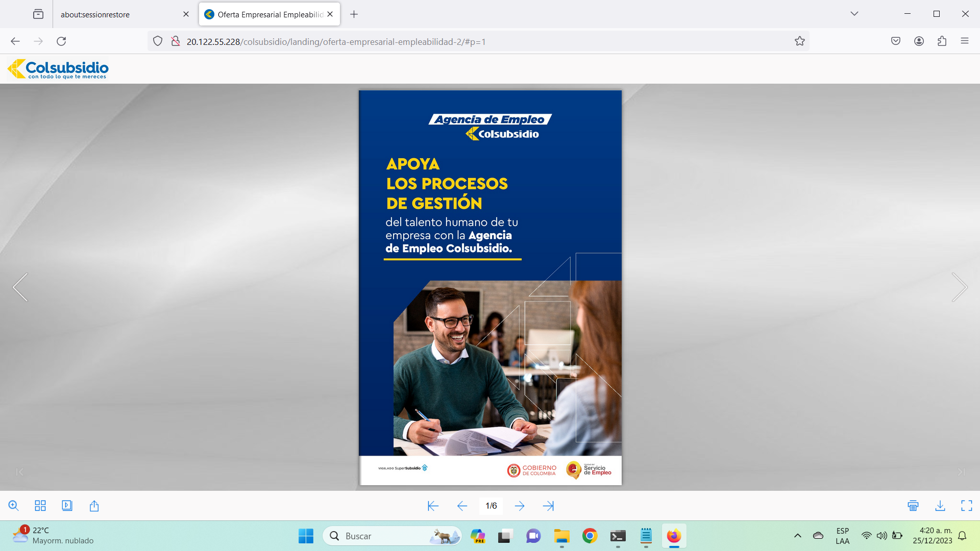Open a new browser tab

pyautogui.click(x=354, y=14)
